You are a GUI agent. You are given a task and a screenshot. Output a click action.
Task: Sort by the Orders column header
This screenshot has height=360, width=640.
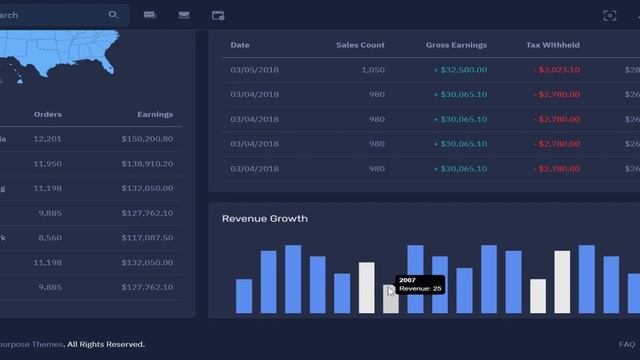pyautogui.click(x=48, y=114)
